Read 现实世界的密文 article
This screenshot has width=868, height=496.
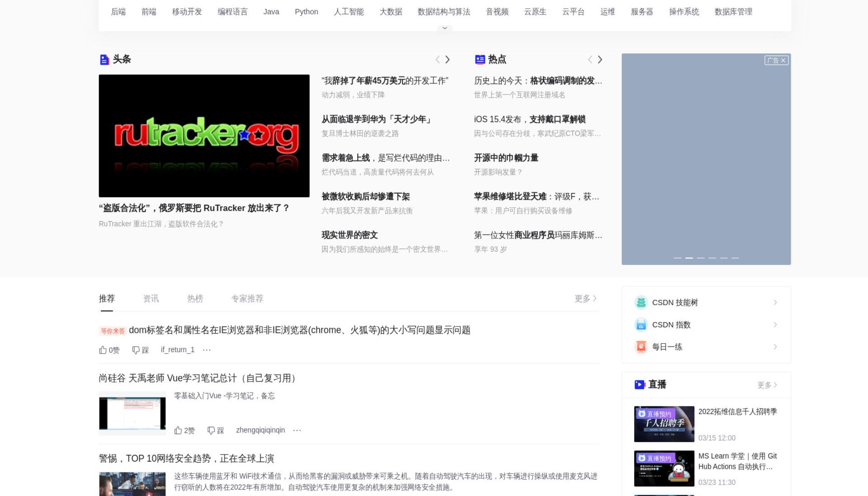point(349,235)
